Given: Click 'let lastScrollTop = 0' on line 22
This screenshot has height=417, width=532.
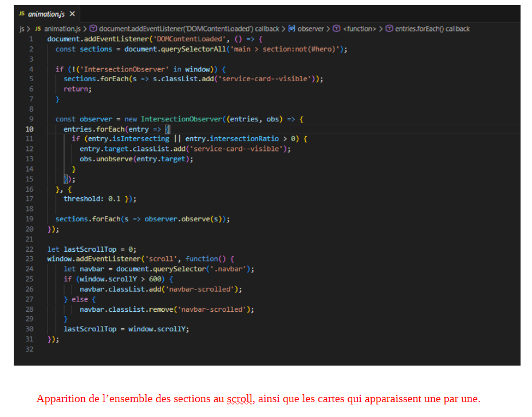Looking at the screenshot, I should 92,249.
